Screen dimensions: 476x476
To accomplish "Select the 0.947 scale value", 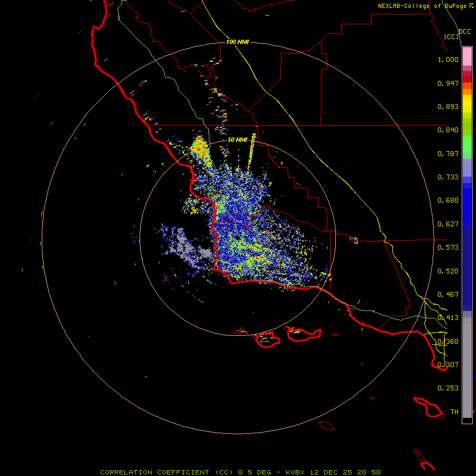I will click(x=448, y=83).
